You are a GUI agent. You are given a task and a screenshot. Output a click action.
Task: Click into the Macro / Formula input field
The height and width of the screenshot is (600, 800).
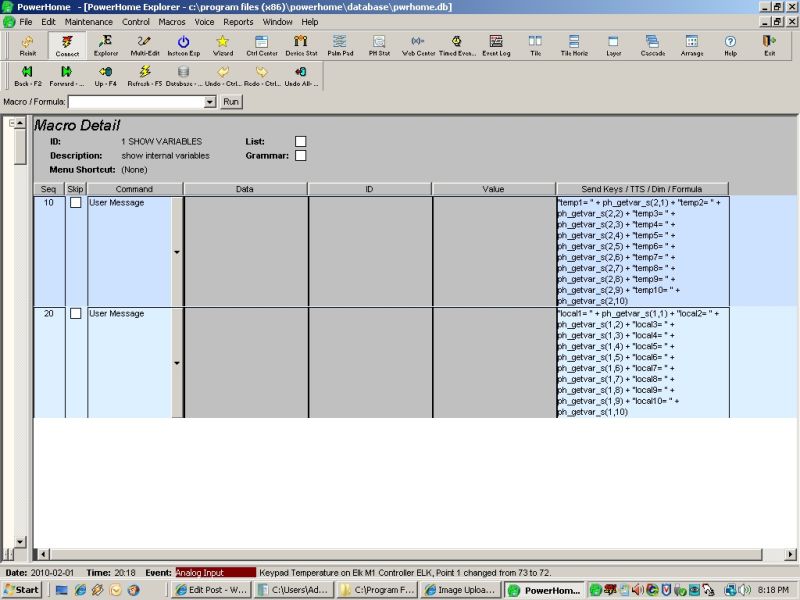coord(136,102)
